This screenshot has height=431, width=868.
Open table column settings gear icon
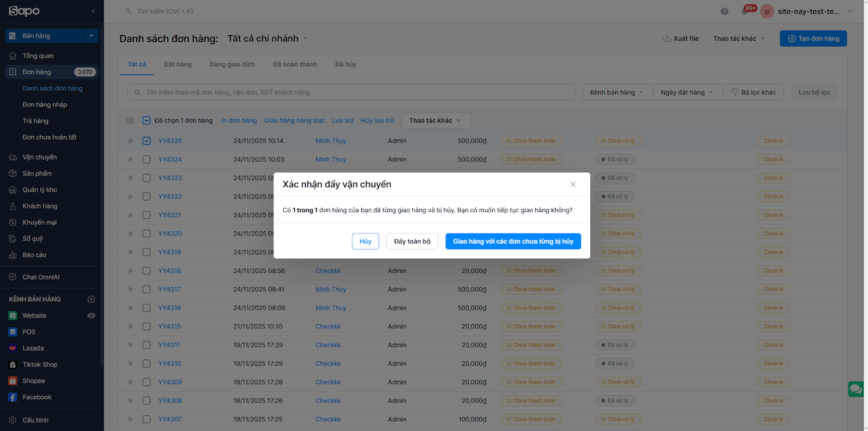tap(130, 121)
